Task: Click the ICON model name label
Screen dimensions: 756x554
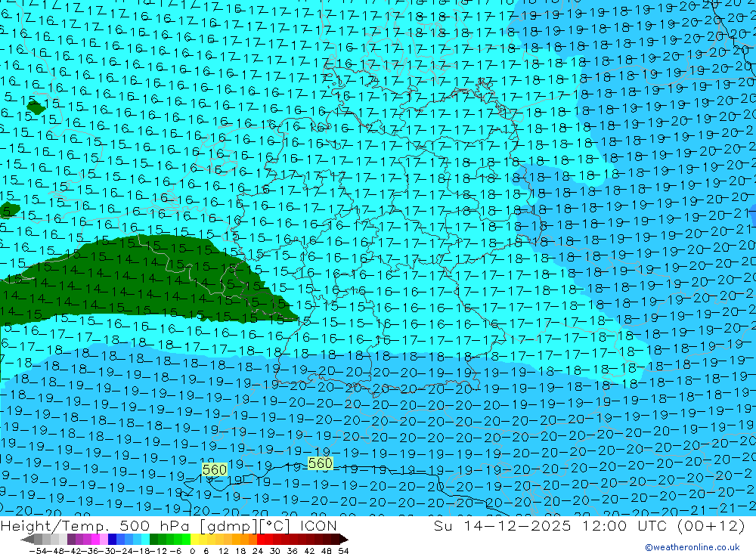Action: click(x=320, y=526)
